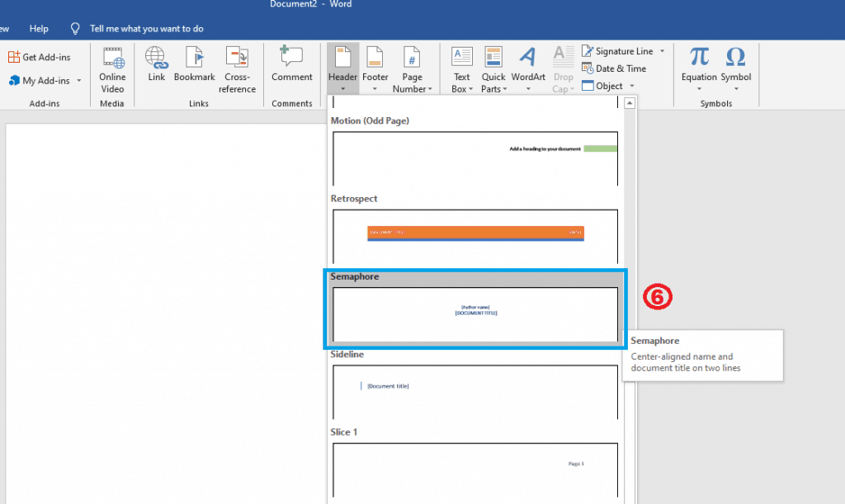Click the Retrospect label
Viewport: 845px width, 504px height.
(354, 199)
